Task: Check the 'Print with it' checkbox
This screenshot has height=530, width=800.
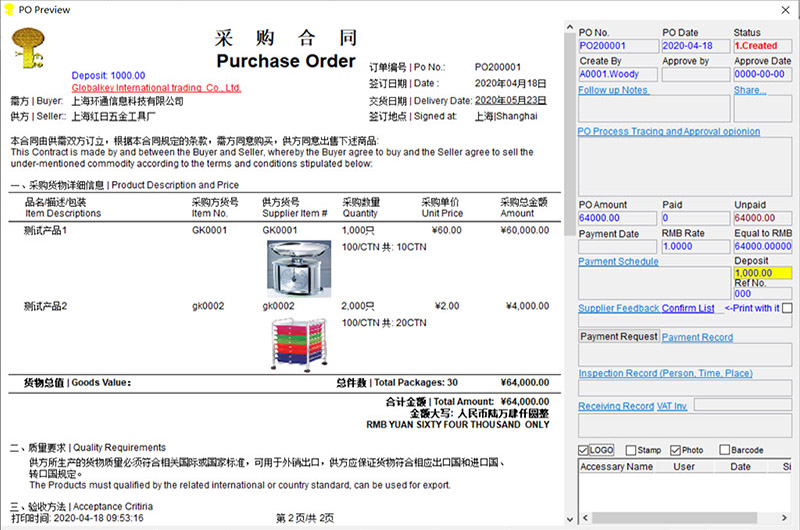Action: tap(788, 308)
